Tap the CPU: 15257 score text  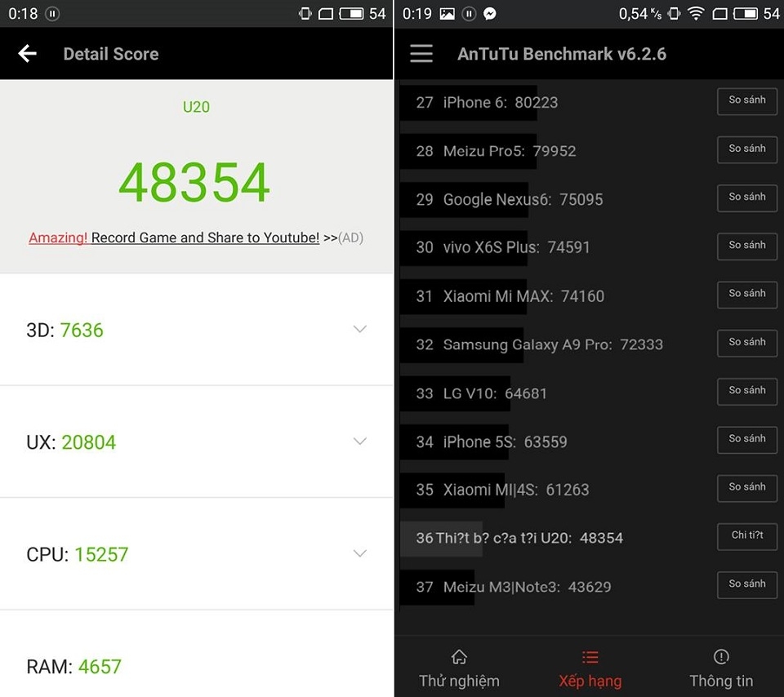tap(78, 555)
